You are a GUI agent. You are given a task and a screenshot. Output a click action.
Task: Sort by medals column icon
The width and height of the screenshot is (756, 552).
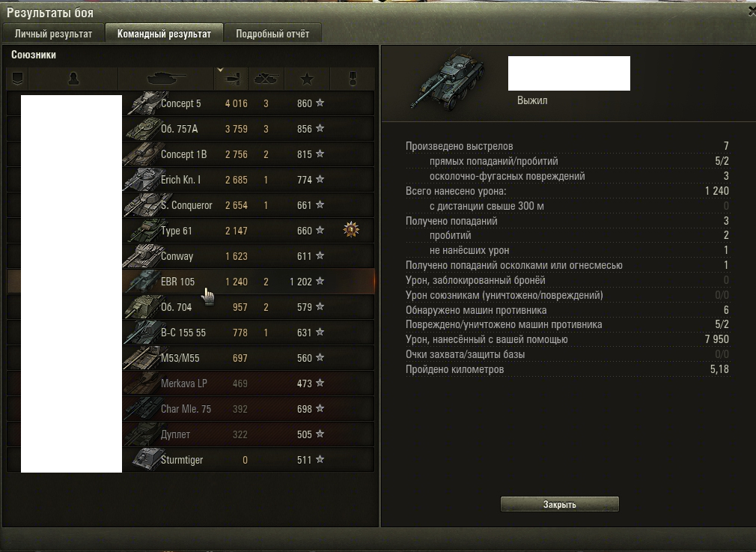click(353, 79)
